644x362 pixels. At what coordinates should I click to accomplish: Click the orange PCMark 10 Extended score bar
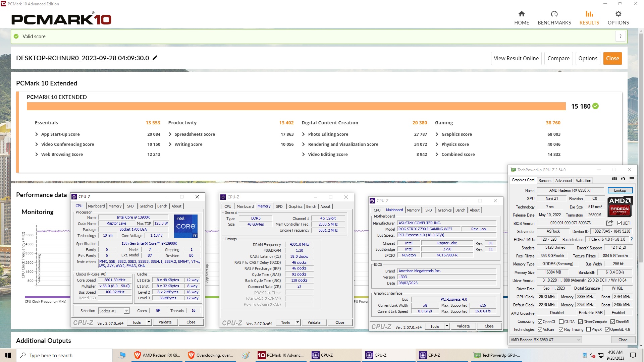(296, 106)
